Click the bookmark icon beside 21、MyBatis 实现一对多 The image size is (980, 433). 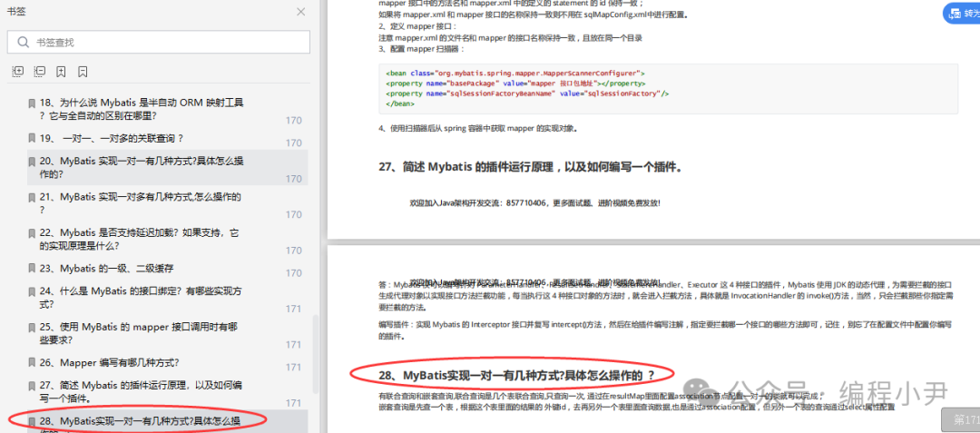coord(32,197)
